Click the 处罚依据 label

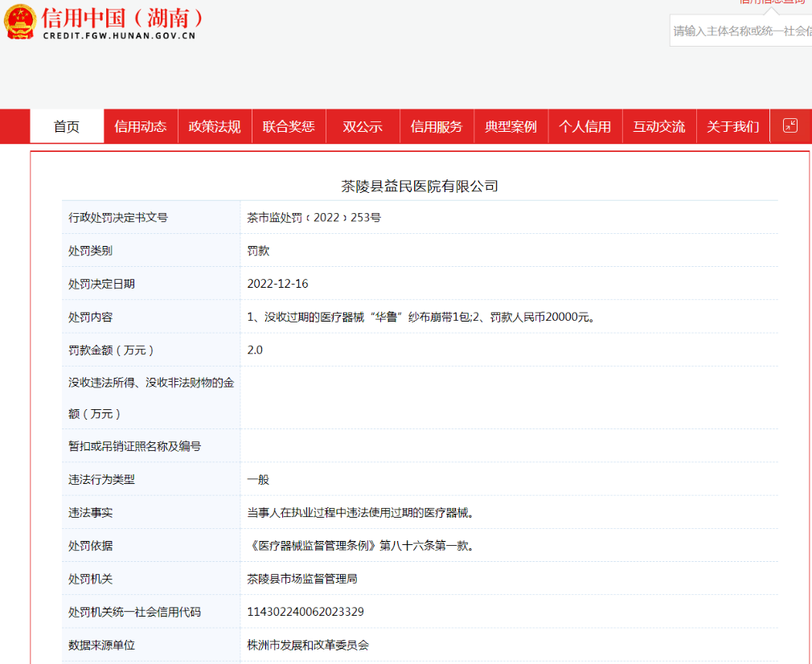[x=91, y=546]
